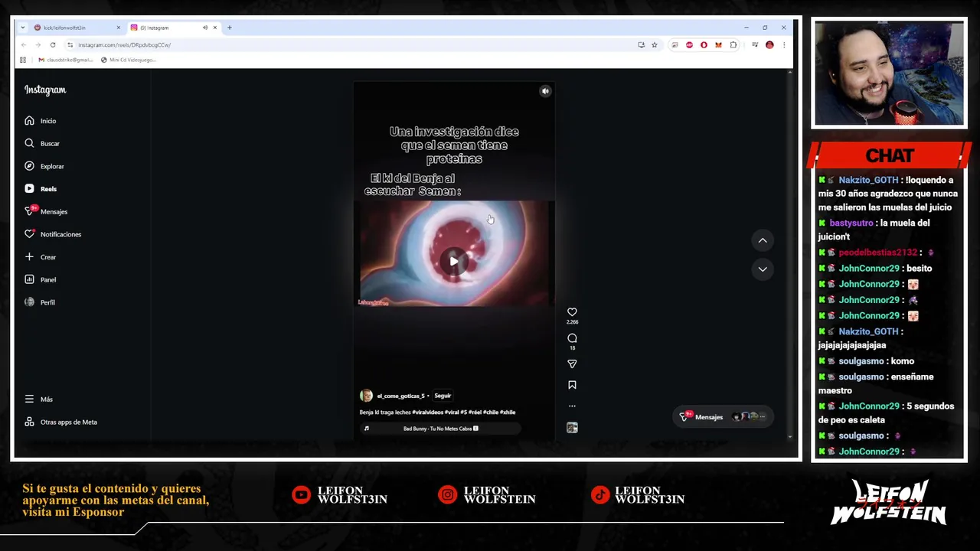The image size is (980, 551).
Task: Open clausdstrike Gmail bookmark
Action: coord(64,60)
